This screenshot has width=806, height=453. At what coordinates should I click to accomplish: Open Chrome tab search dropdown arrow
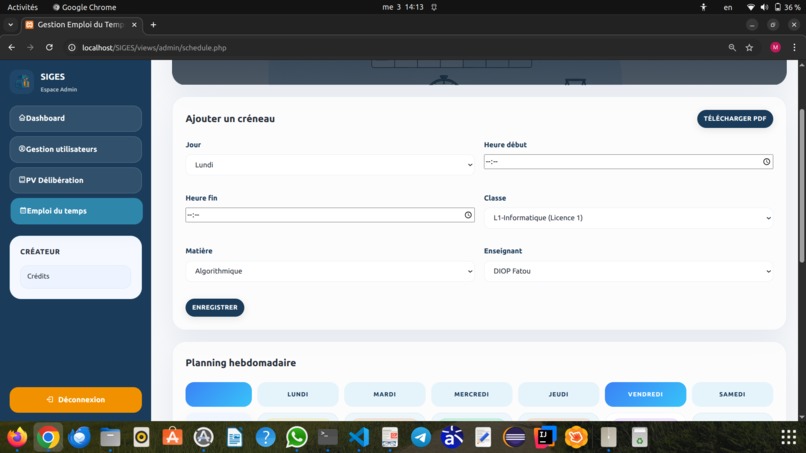pos(10,25)
